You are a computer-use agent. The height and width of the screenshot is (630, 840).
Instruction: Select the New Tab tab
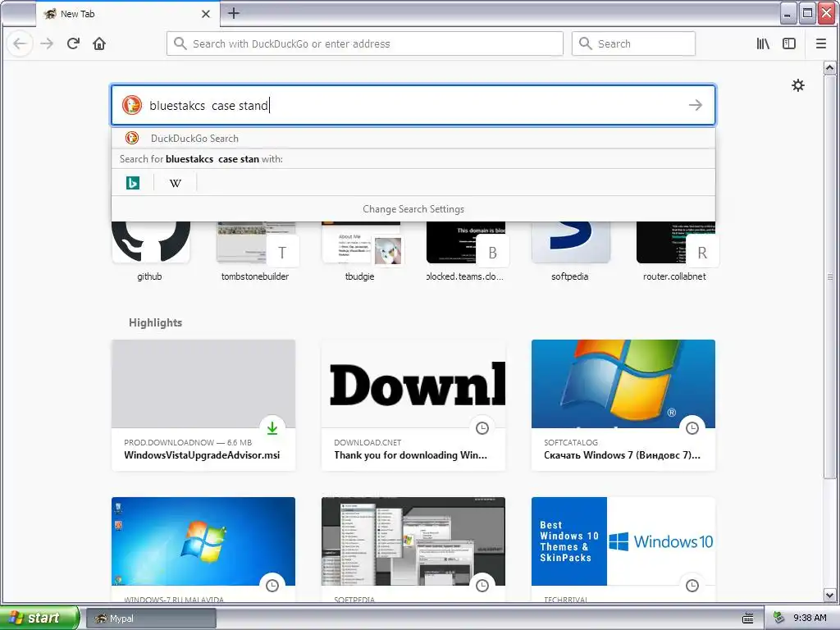coord(127,14)
